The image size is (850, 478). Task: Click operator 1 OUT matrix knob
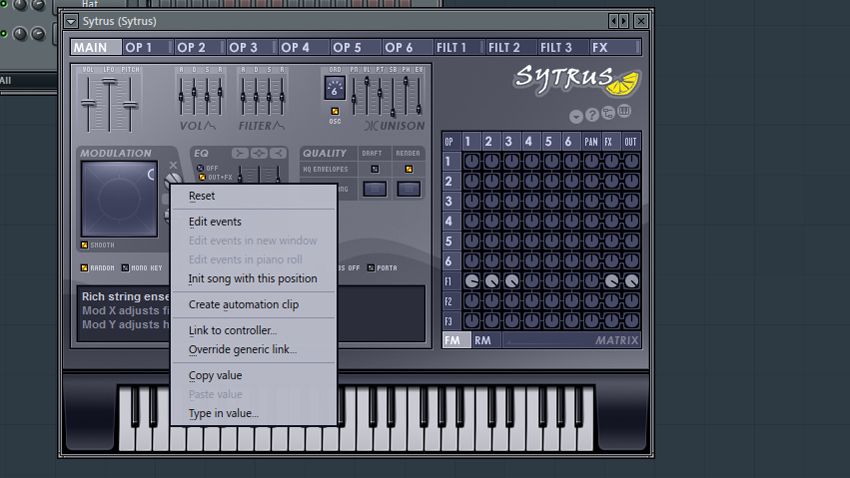pos(631,161)
